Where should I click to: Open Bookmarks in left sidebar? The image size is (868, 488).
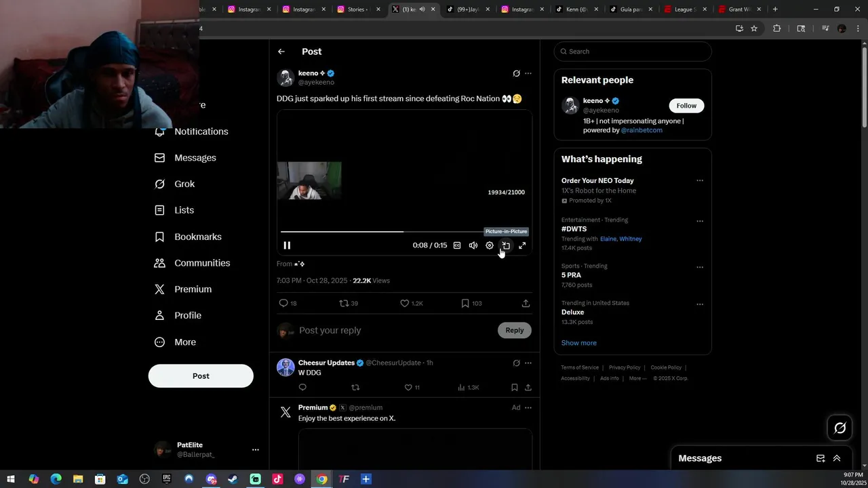(x=188, y=237)
